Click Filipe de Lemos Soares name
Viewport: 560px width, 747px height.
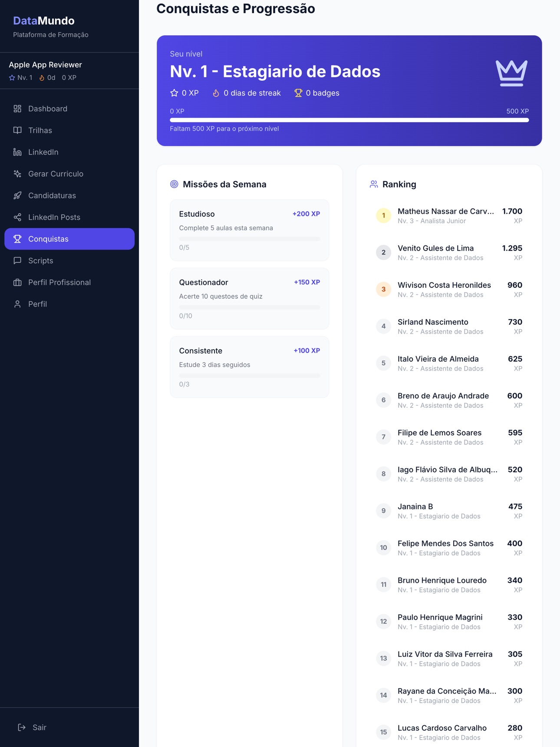[439, 433]
